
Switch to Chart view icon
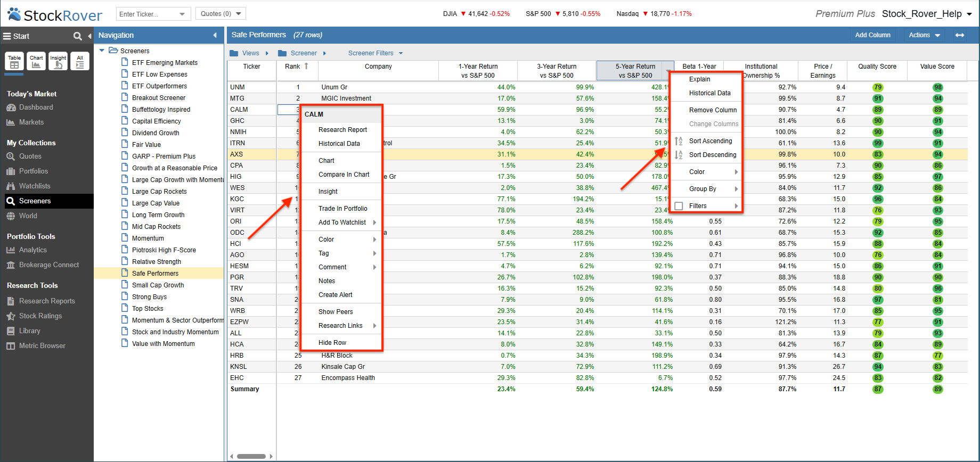pyautogui.click(x=36, y=61)
